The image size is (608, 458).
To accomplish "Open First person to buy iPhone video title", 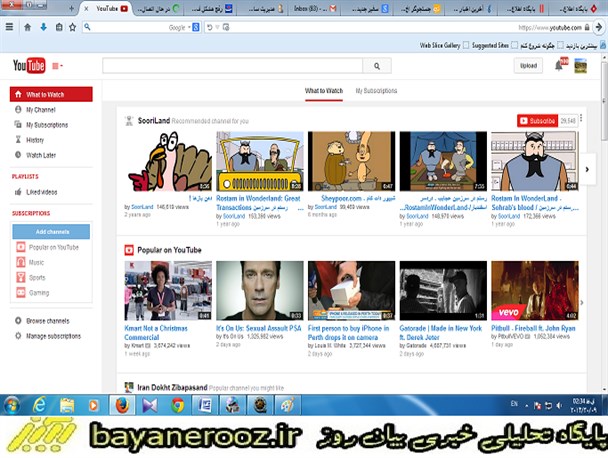I will pyautogui.click(x=348, y=333).
